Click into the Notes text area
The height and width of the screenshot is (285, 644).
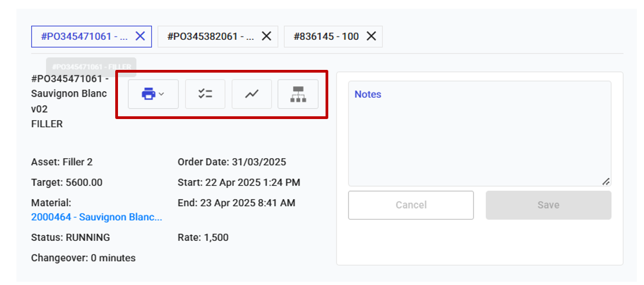pyautogui.click(x=479, y=136)
